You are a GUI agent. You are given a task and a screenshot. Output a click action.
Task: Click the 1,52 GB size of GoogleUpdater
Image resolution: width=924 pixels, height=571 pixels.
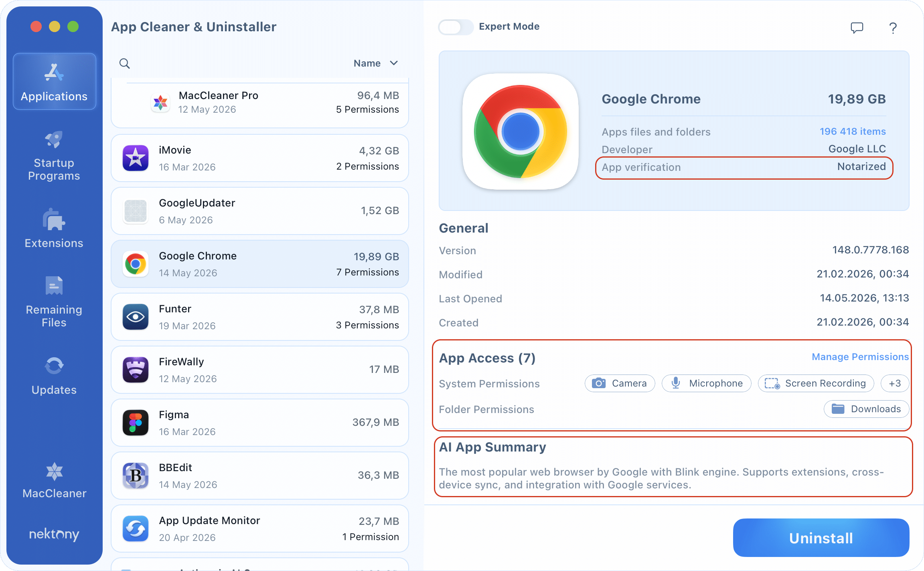coord(380,211)
